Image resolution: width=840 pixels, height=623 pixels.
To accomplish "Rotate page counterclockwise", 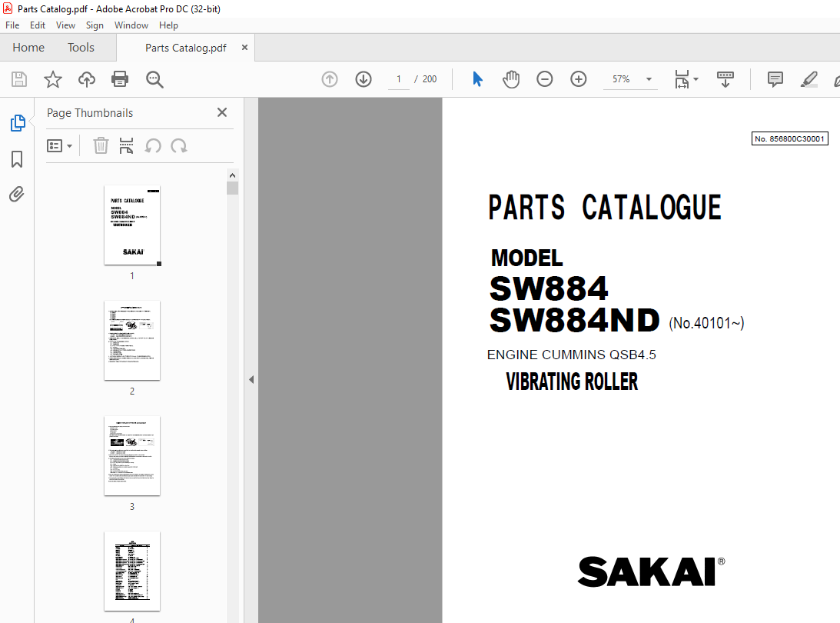I will pos(153,146).
